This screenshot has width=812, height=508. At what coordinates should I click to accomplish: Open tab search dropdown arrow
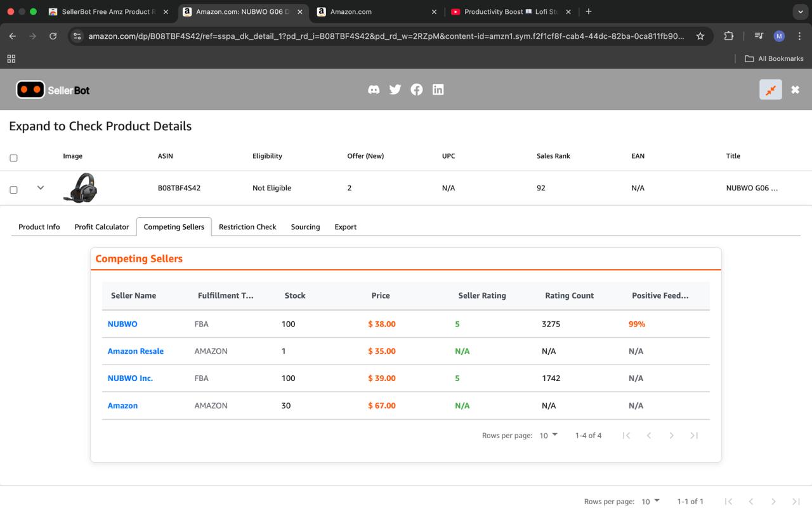800,11
